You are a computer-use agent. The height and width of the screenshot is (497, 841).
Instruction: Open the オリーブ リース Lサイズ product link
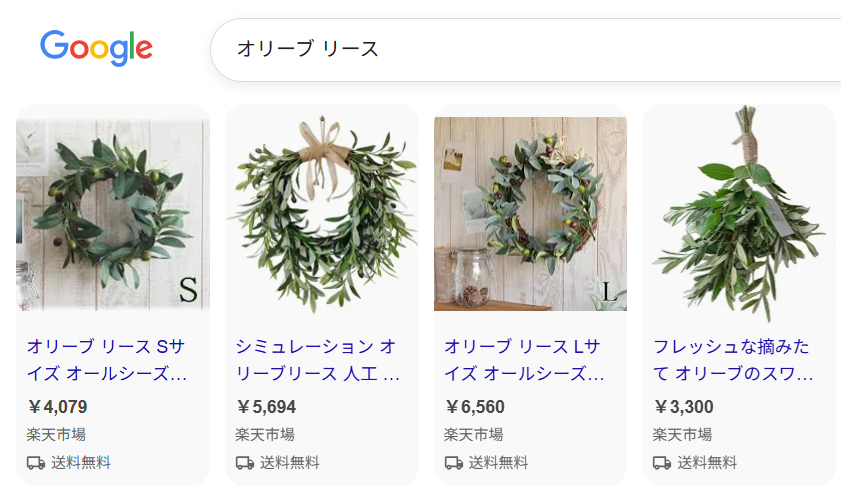pyautogui.click(x=524, y=361)
